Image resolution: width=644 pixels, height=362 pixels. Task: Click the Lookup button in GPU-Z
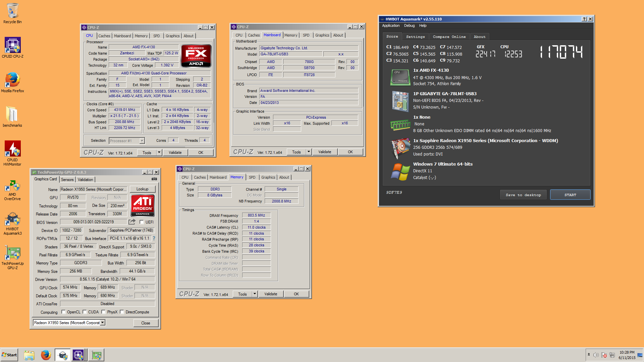pyautogui.click(x=142, y=189)
